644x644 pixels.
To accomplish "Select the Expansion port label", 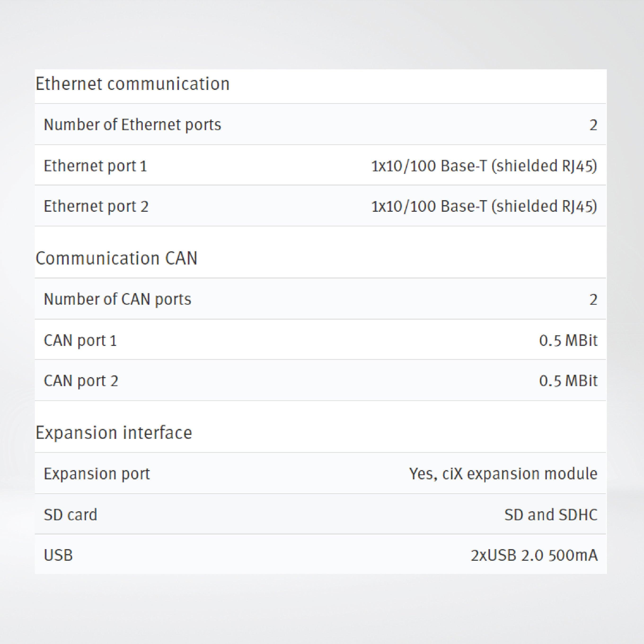I will [97, 474].
